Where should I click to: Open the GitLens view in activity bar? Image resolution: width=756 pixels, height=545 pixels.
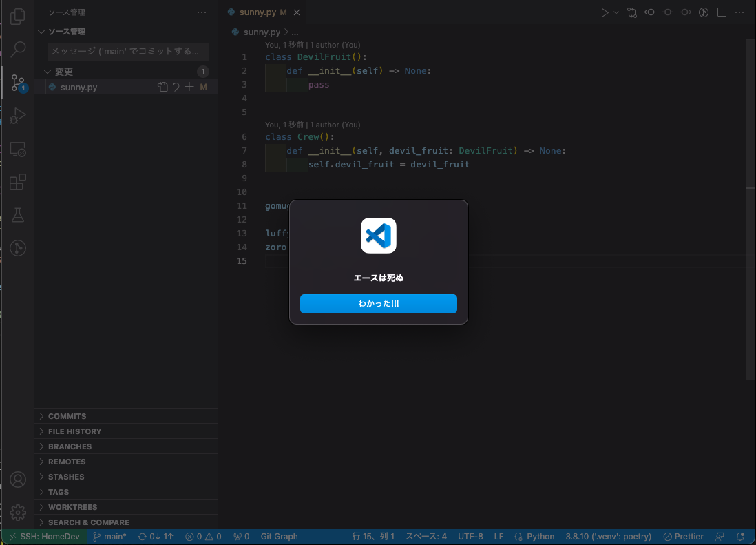18,248
